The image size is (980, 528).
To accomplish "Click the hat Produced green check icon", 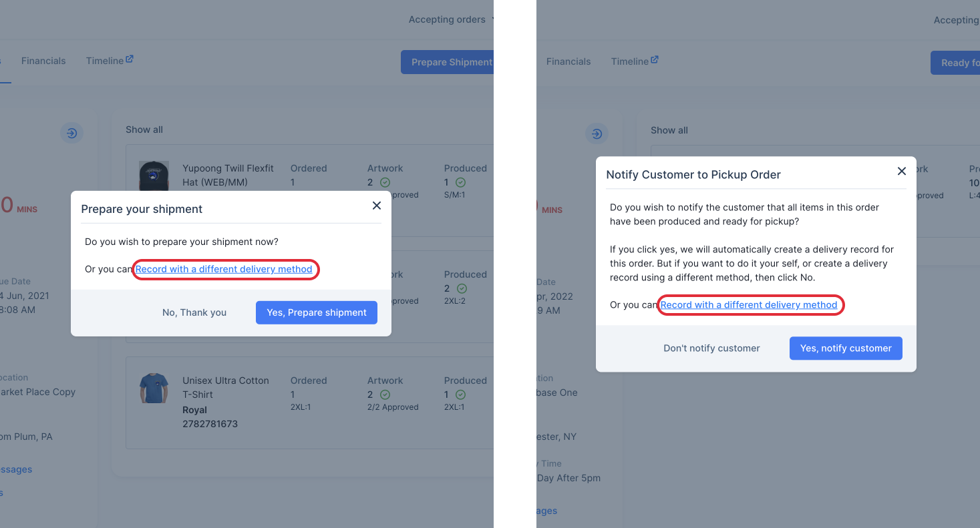I will click(x=461, y=182).
